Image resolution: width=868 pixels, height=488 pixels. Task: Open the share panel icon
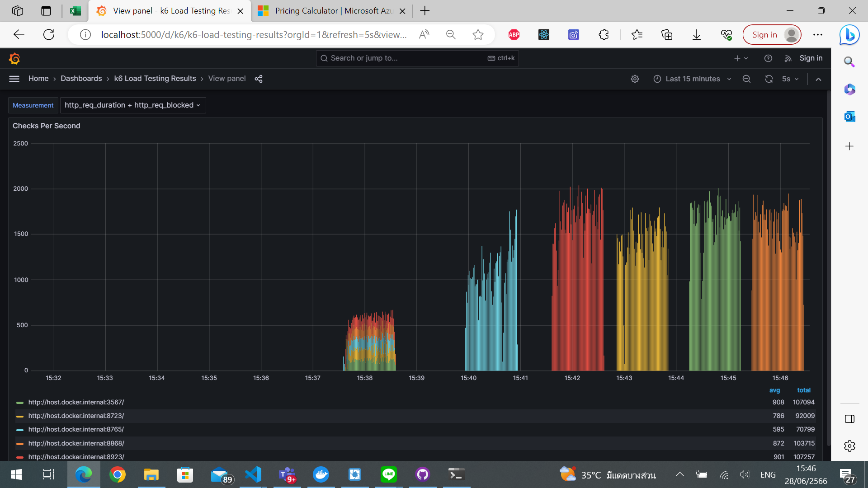(x=259, y=79)
